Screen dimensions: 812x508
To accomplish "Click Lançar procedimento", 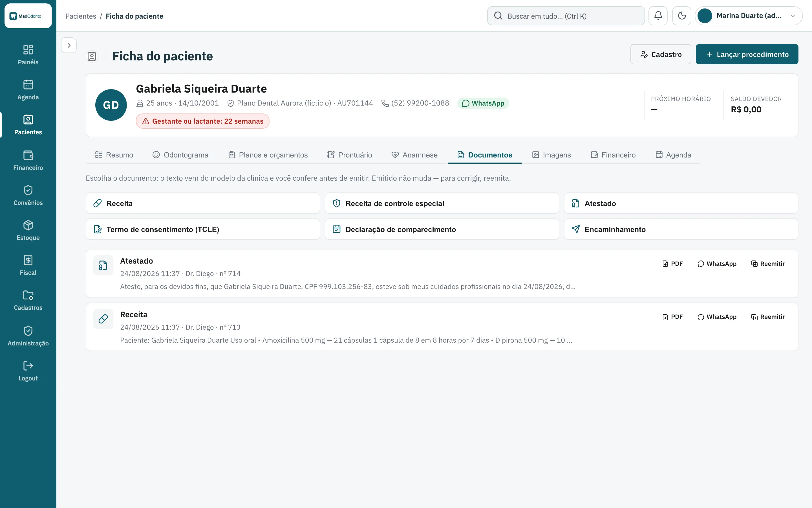I will tap(747, 54).
